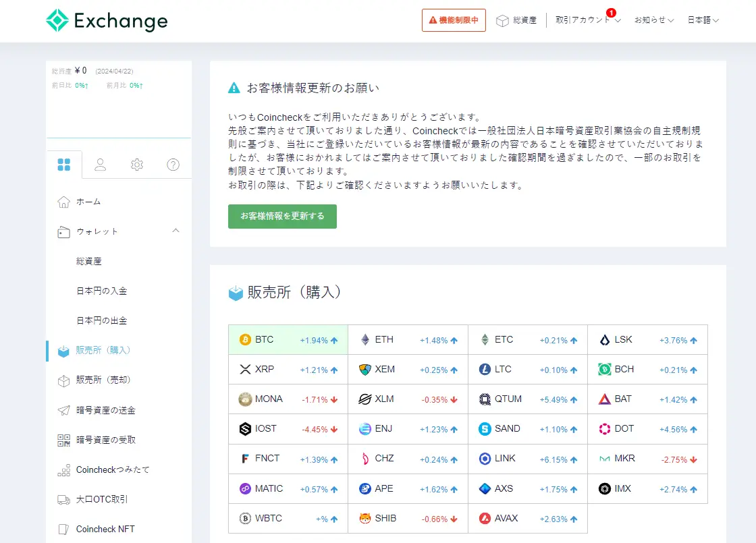Click the 機能制限中 warning button
This screenshot has width=756, height=543.
(x=454, y=20)
